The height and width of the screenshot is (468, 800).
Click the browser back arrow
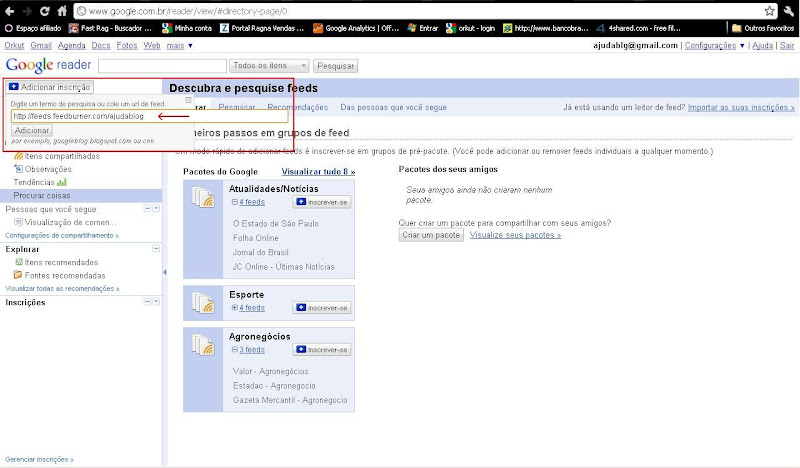pos(10,11)
